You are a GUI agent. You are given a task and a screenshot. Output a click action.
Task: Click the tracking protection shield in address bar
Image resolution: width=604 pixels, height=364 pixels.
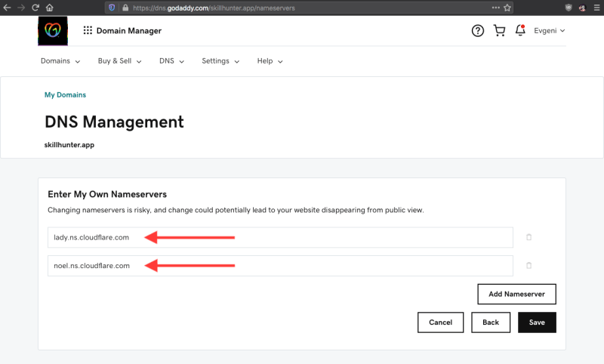coord(112,8)
